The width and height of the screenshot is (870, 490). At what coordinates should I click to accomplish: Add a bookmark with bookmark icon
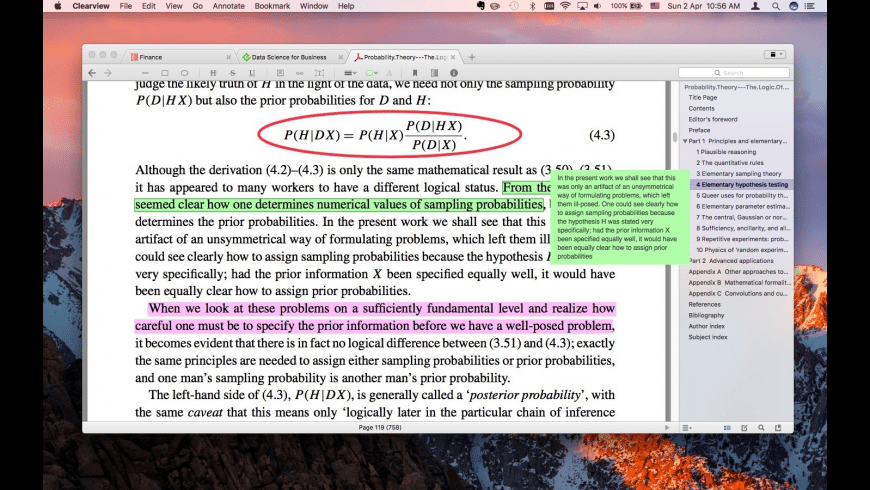coord(414,73)
